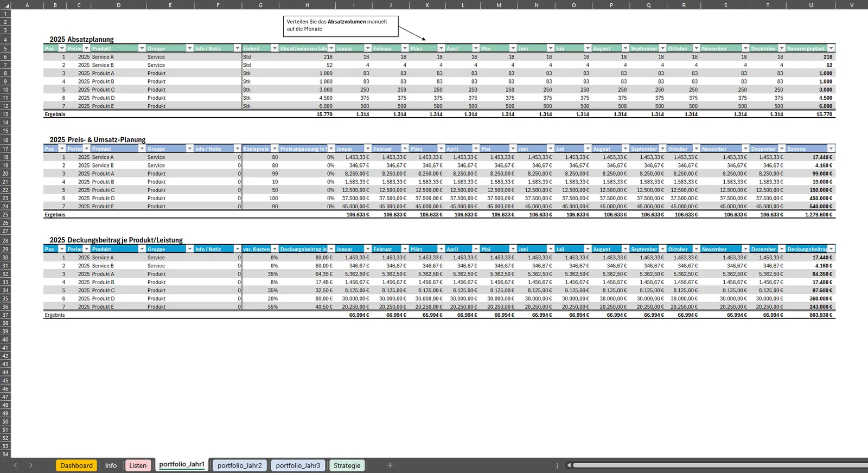The width and height of the screenshot is (868, 473).
Task: Open Januar filter dropdown in Absatzplanung table
Action: coord(367,49)
